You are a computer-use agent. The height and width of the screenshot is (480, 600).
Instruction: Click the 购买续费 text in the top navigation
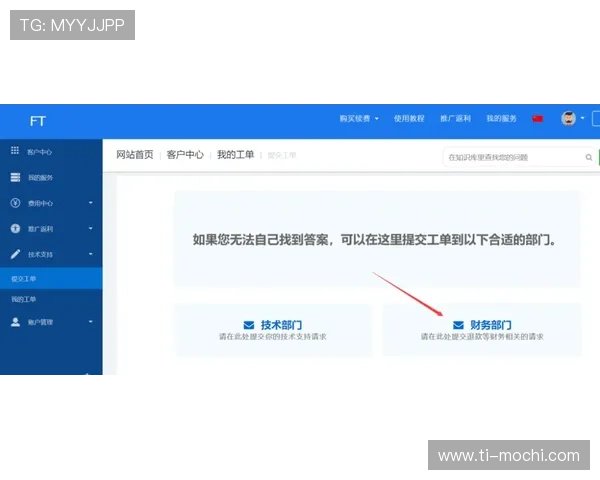(x=355, y=118)
